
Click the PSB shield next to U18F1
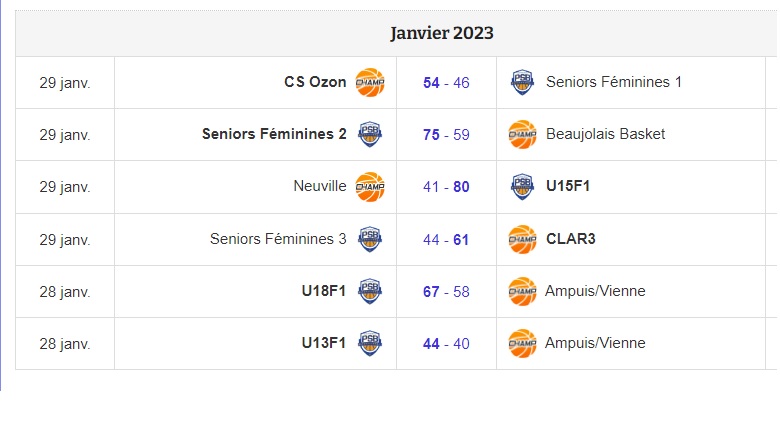coord(370,291)
